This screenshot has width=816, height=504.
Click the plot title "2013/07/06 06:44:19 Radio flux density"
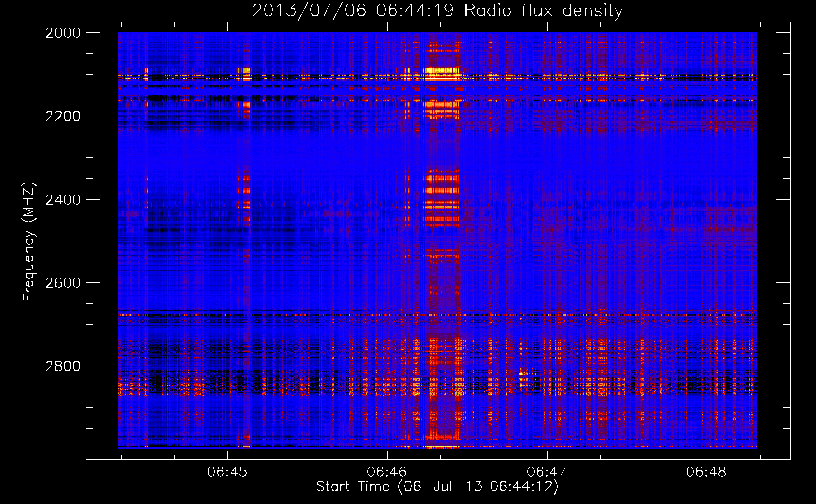click(x=437, y=11)
